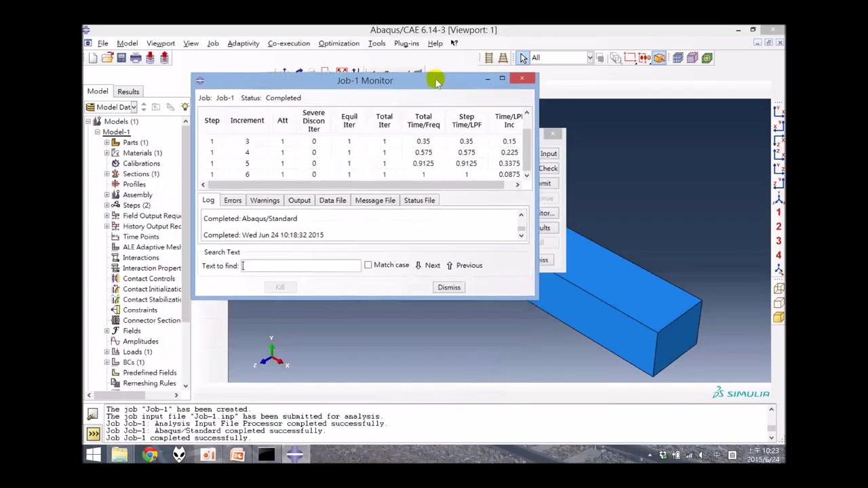Screen dimensions: 868x488
Task: Click the Print icon in the toolbar
Action: click(x=136, y=58)
